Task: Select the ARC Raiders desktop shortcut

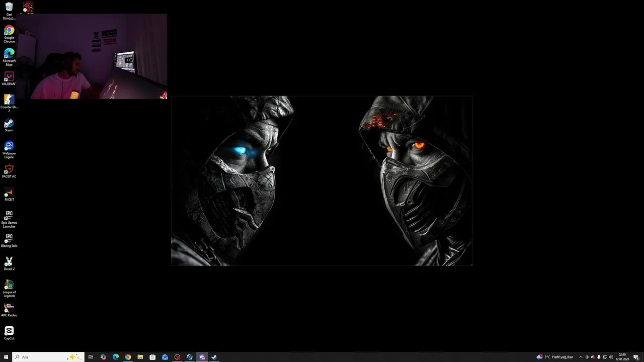Action: click(9, 310)
